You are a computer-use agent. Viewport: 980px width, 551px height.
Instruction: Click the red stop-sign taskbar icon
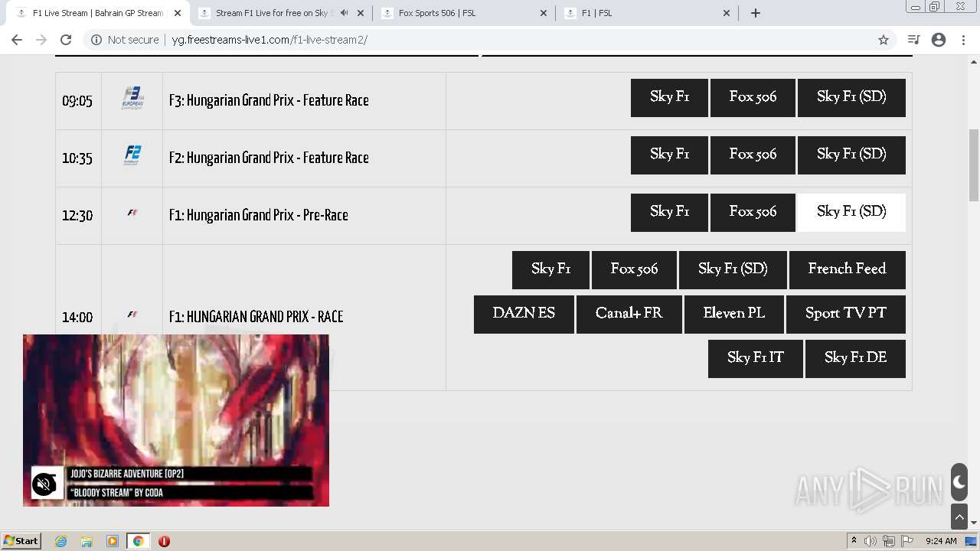(x=164, y=541)
